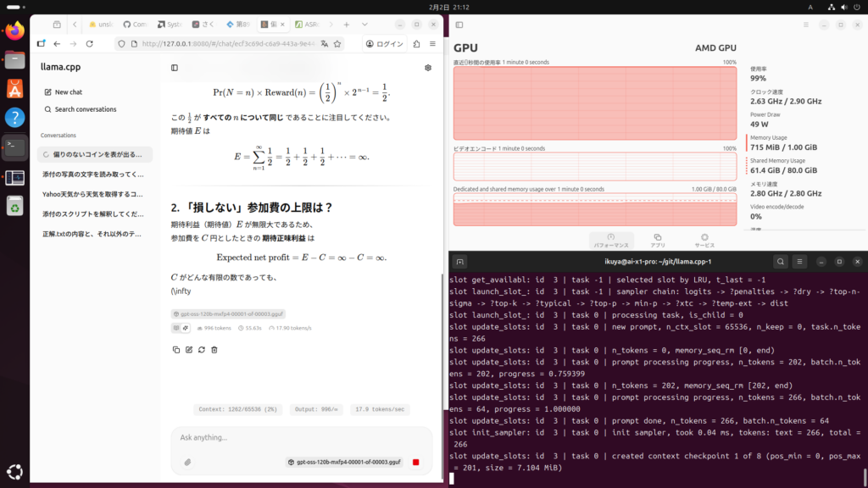
Task: Expand the Firefox list-all-tabs chevron
Action: (364, 25)
